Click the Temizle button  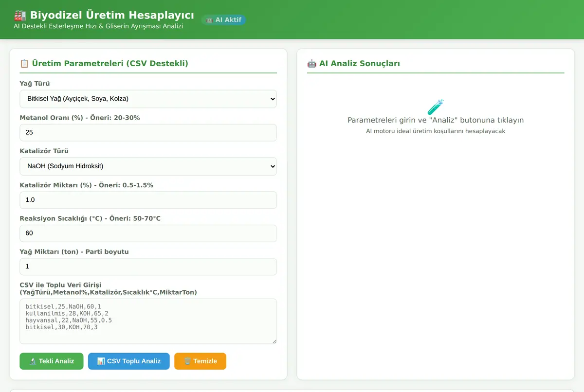click(201, 361)
